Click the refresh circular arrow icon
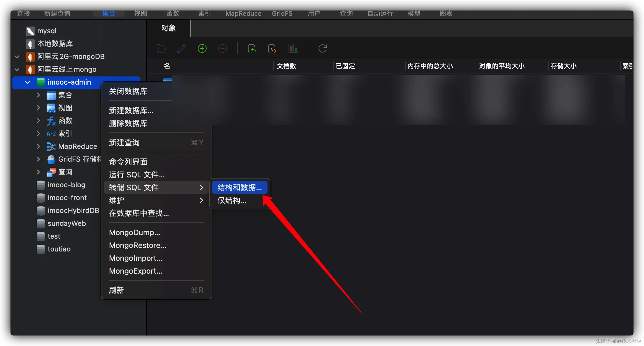Screen dimensions: 644x346 323,48
